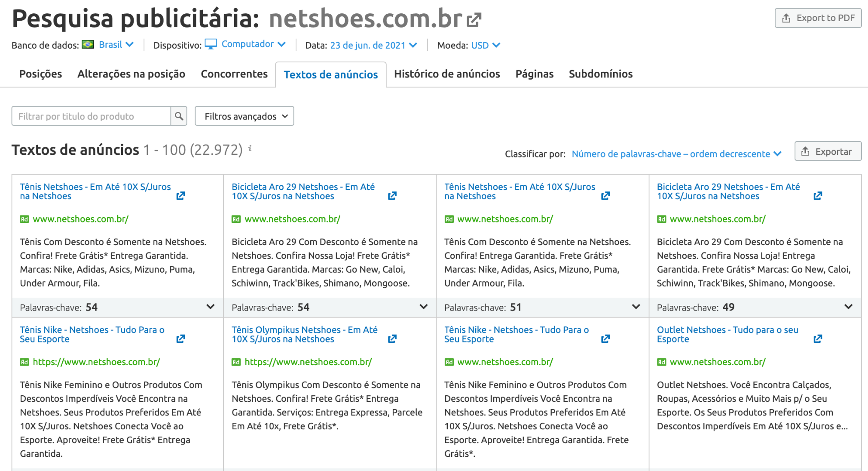
Task: Open external link for Bicicleta Aro 29 ad
Action: 393,196
